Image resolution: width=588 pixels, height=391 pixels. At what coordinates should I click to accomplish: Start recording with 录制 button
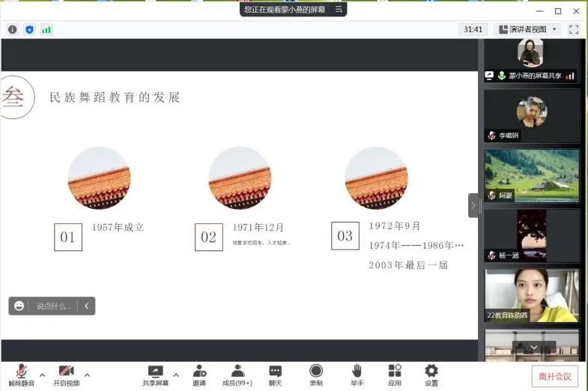click(315, 375)
